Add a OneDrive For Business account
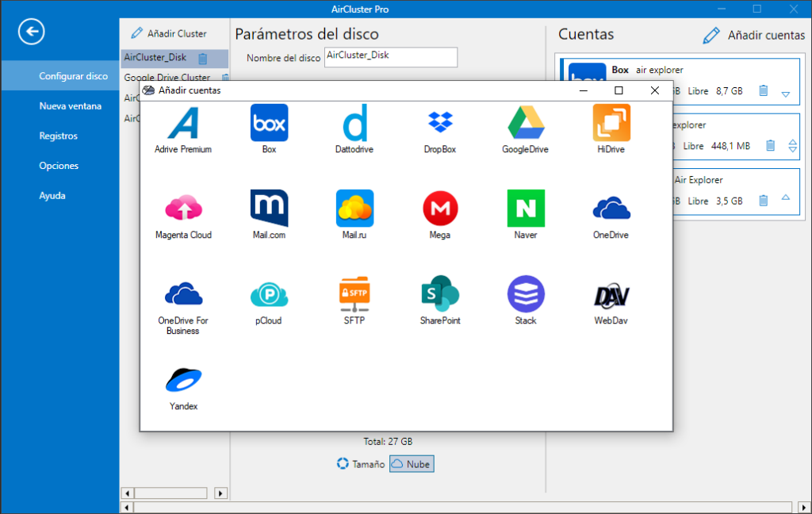Image resolution: width=812 pixels, height=514 pixels. pos(183,293)
